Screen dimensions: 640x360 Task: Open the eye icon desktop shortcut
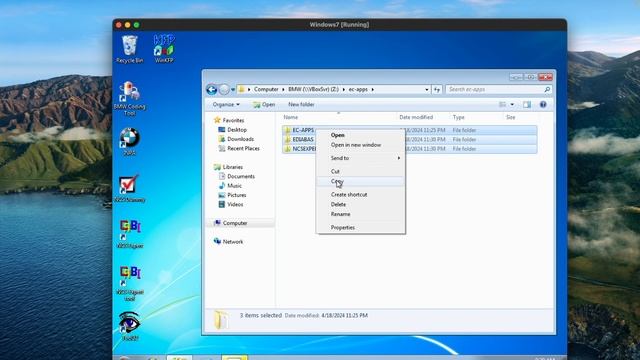point(129,326)
